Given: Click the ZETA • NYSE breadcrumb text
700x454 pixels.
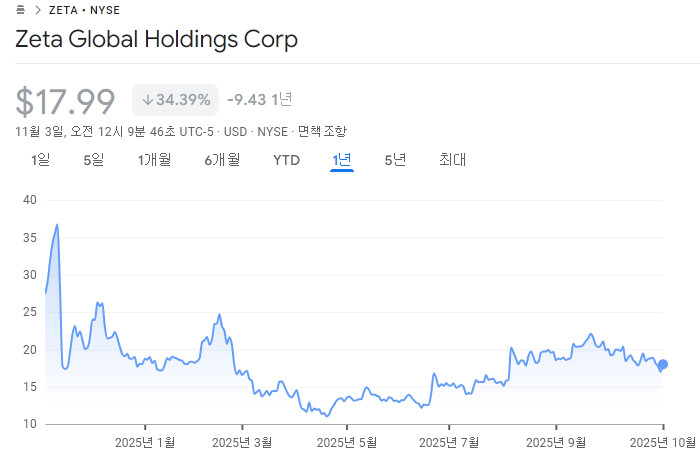Looking at the screenshot, I should pyautogui.click(x=84, y=10).
